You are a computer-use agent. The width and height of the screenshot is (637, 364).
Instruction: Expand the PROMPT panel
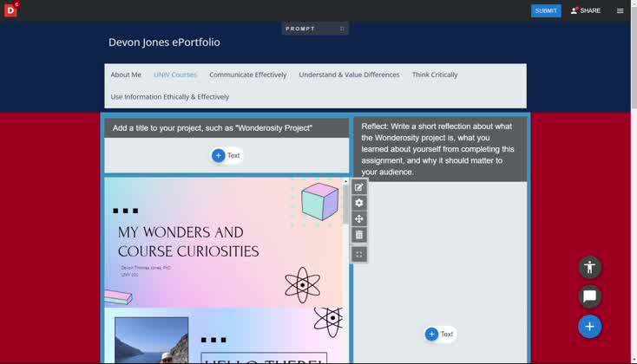click(342, 29)
